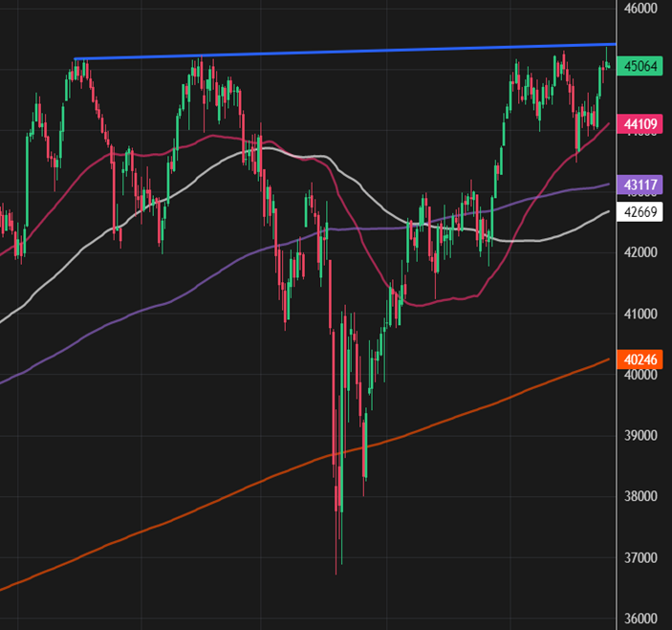Click the left endpoint of the blue trendline

click(75, 59)
